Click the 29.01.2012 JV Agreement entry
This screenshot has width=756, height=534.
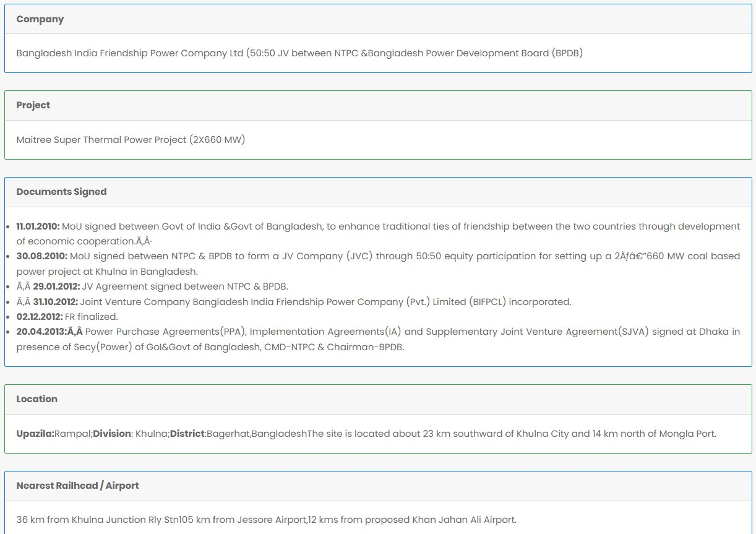(152, 286)
